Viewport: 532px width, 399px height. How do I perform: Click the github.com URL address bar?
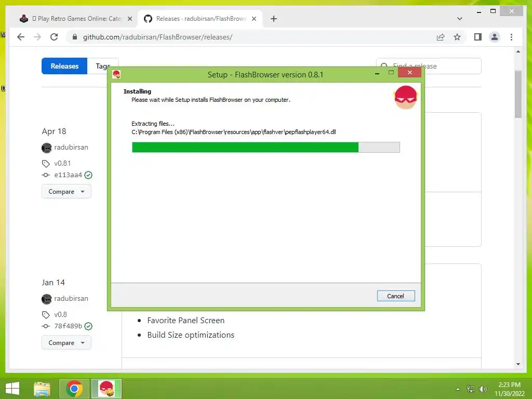[x=157, y=37]
